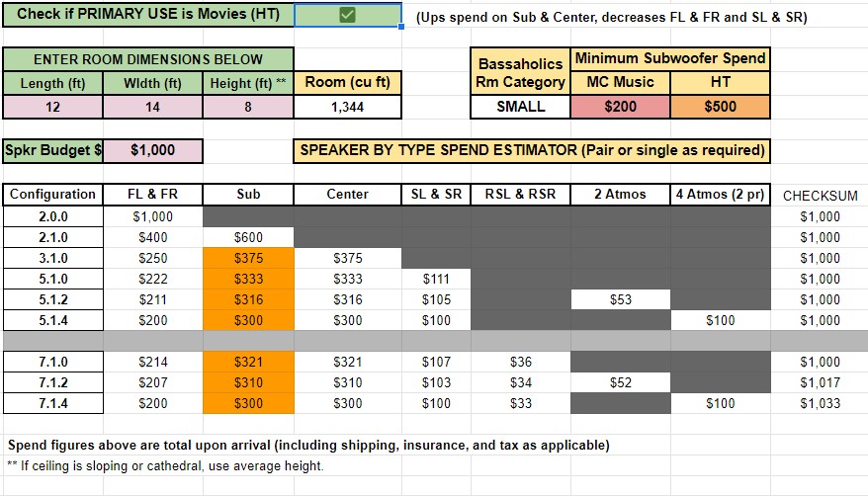This screenshot has width=868, height=496.
Task: Select the Minimum Subwoofer Spend header cell
Action: tap(670, 58)
